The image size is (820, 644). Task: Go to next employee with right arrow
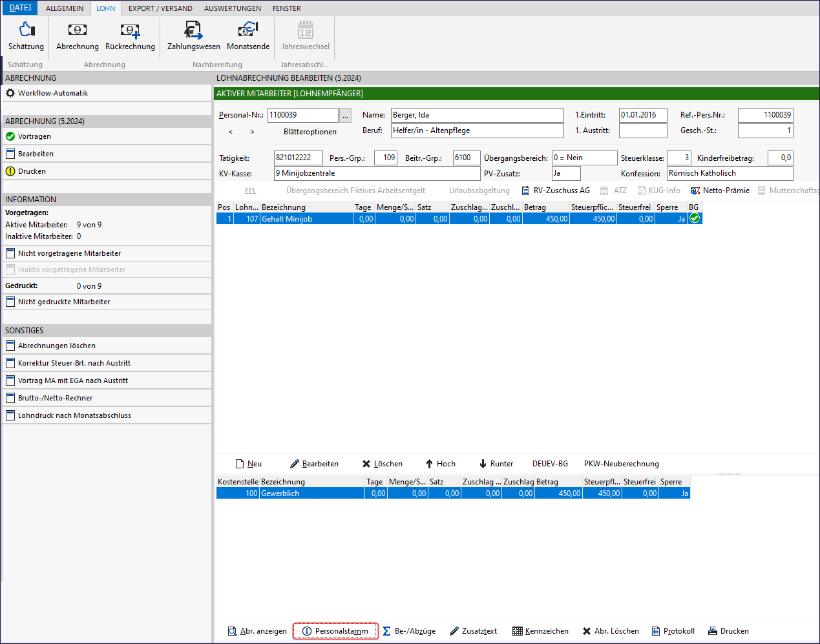252,132
